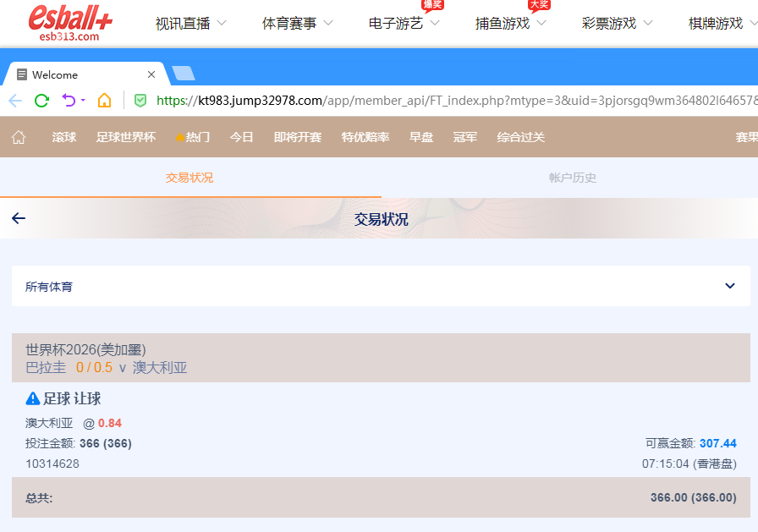Close the Welcome tab
758x532 pixels.
[x=151, y=74]
